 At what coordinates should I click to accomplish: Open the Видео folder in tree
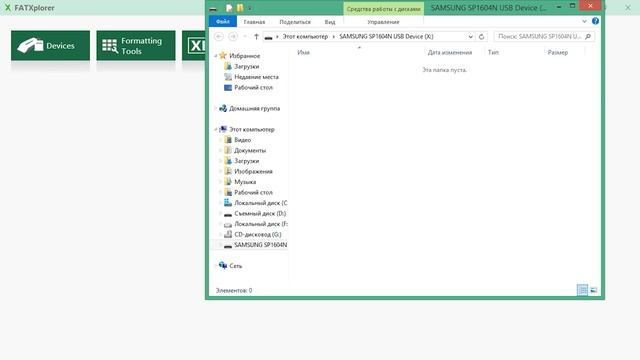[x=242, y=140]
